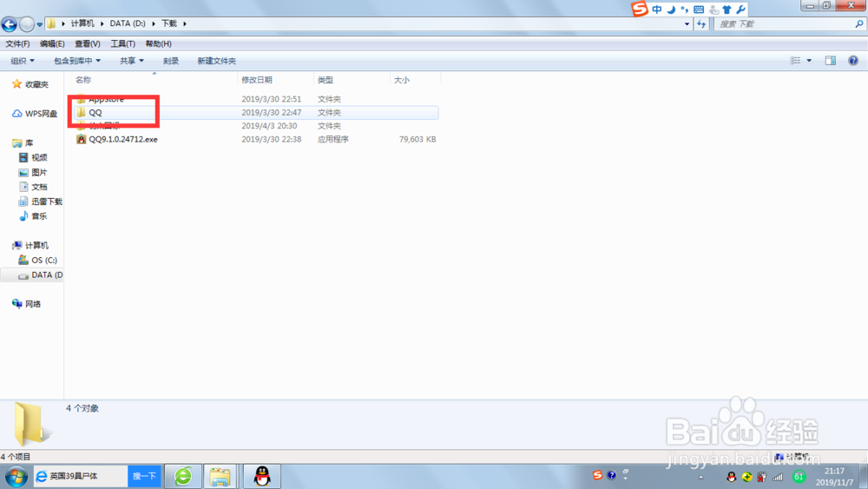Open the Sogou skin shirt icon
This screenshot has width=868, height=489.
pyautogui.click(x=727, y=10)
